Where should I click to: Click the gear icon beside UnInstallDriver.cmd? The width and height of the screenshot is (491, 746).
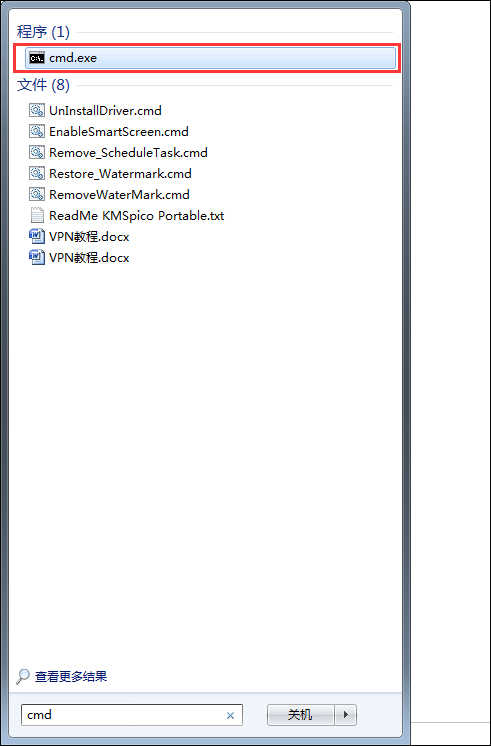37,111
